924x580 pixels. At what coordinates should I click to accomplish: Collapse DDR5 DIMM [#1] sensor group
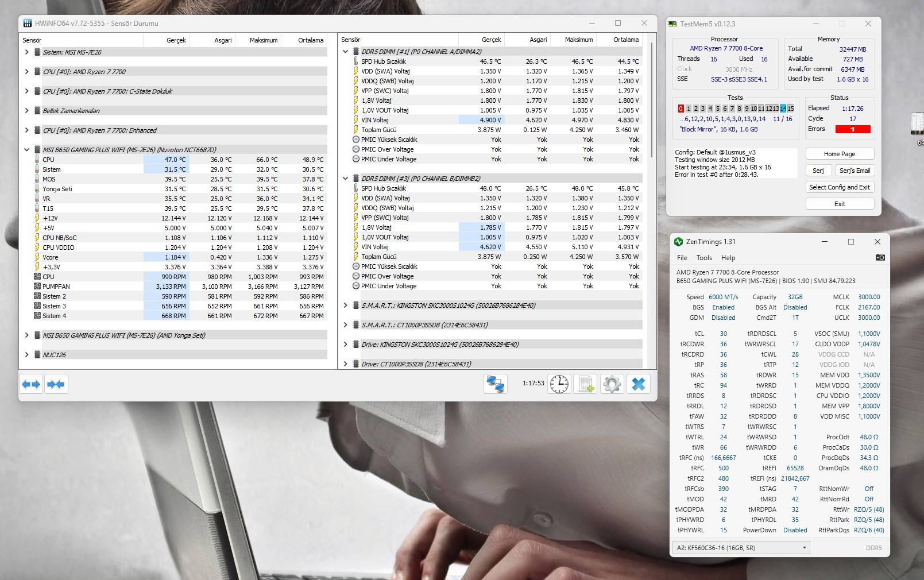345,51
